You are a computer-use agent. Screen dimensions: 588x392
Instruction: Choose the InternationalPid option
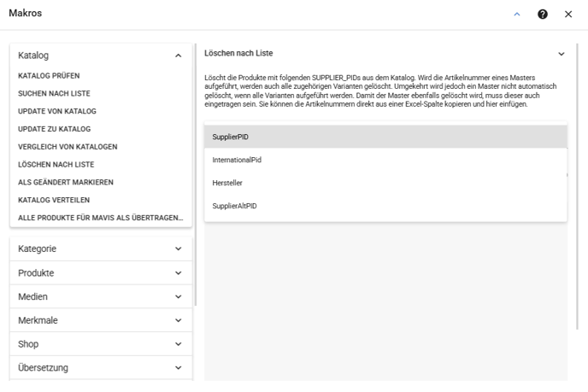point(385,160)
